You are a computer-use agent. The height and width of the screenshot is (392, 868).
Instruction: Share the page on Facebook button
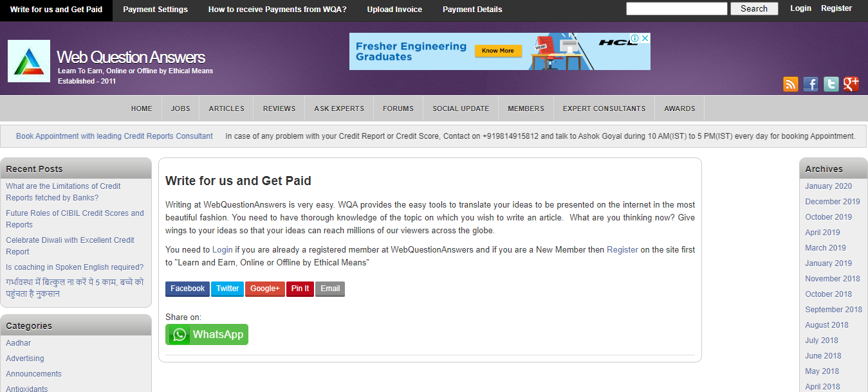point(187,289)
